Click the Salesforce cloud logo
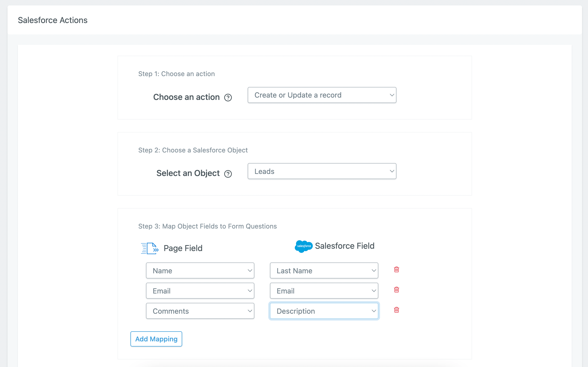The height and width of the screenshot is (367, 588). point(303,246)
